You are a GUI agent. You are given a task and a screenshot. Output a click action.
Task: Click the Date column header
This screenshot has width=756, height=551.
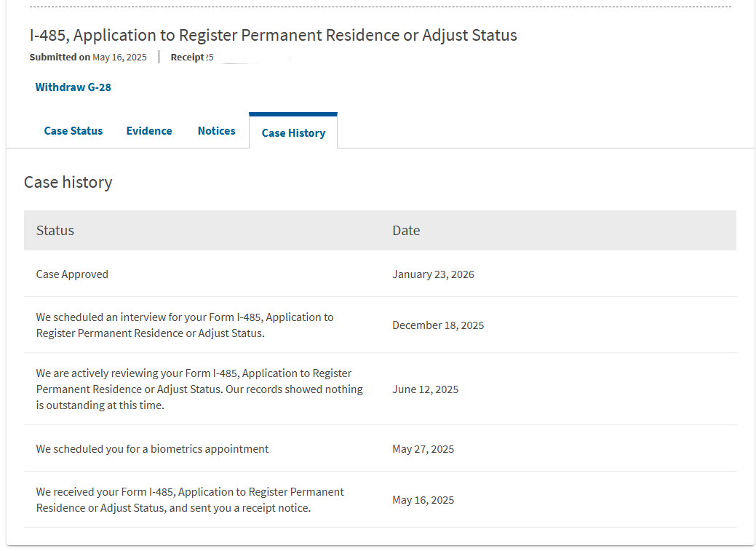(406, 231)
